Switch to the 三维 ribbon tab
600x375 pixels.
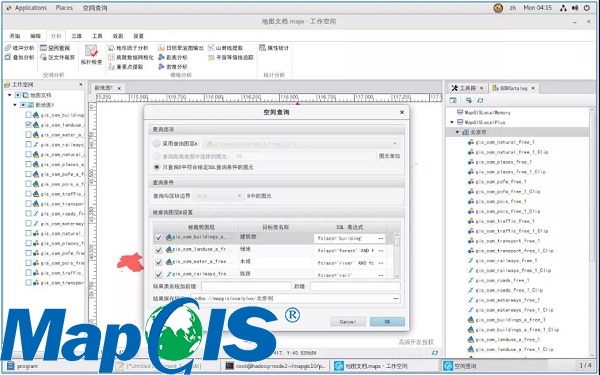click(x=77, y=36)
